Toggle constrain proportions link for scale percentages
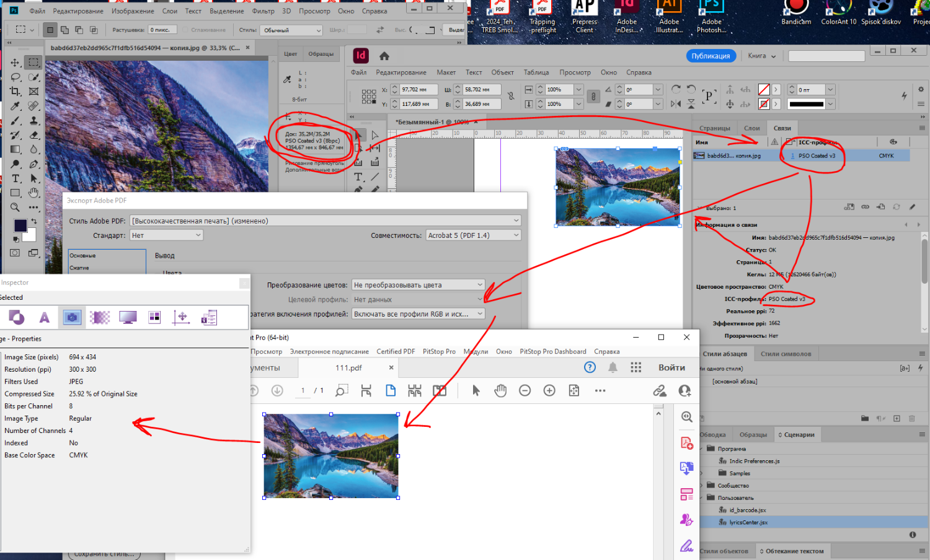The image size is (930, 560). click(x=593, y=97)
